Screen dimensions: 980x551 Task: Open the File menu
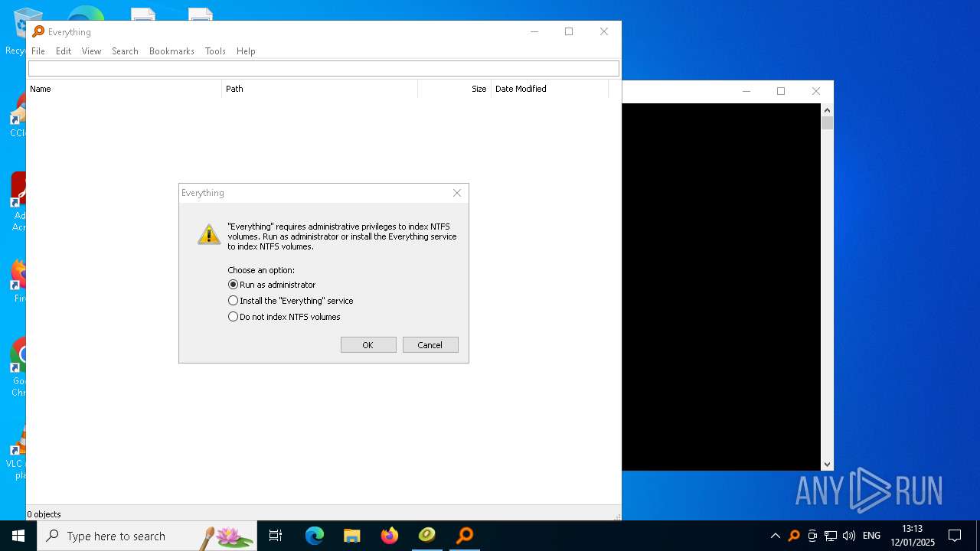(x=38, y=51)
